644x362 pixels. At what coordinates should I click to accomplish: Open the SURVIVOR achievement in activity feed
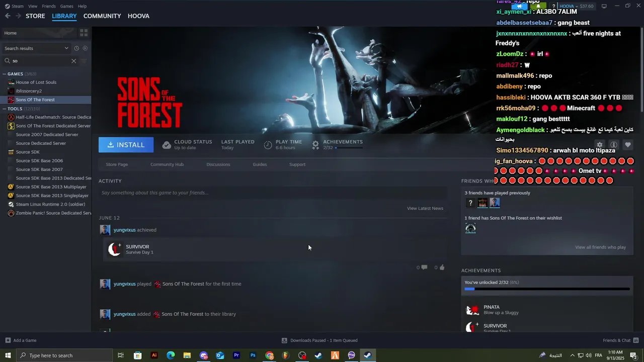pos(274,249)
